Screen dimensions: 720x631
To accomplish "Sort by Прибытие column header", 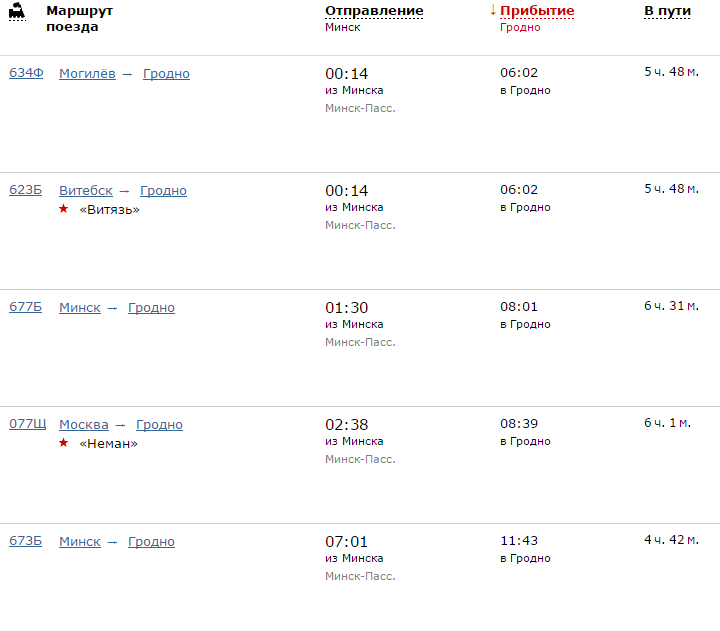I will (537, 11).
